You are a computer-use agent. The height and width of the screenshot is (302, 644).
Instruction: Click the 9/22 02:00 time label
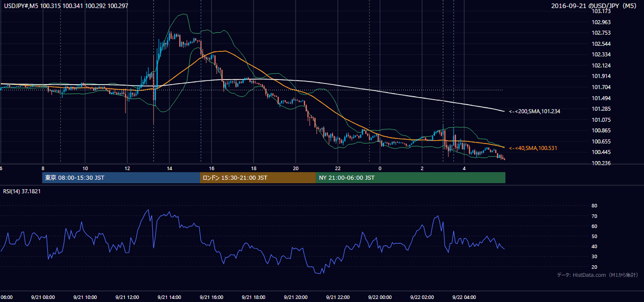(x=422, y=297)
